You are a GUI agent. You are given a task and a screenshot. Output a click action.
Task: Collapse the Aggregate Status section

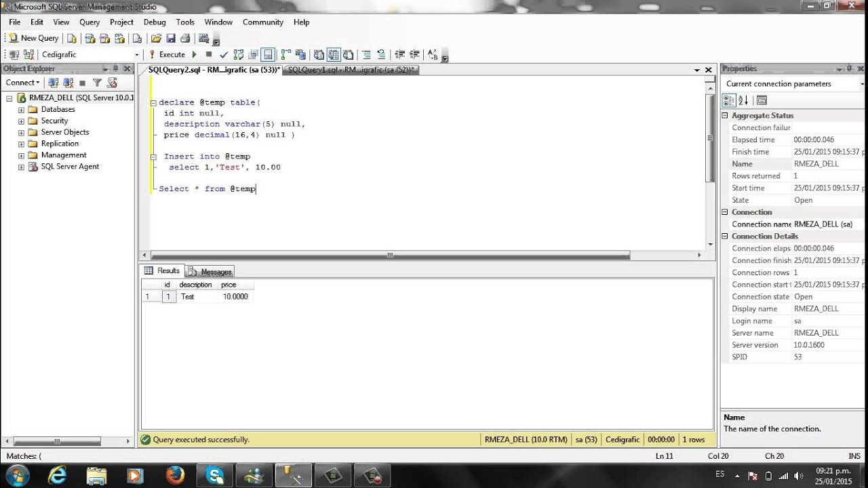point(725,116)
